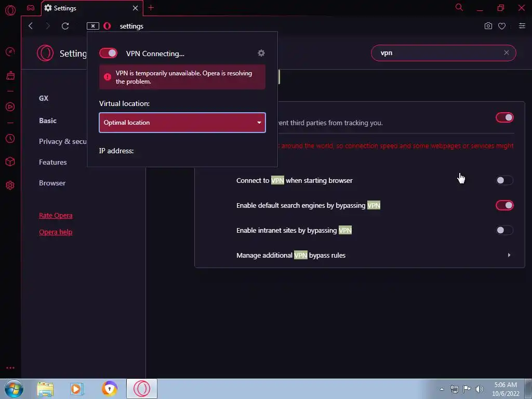Toggle VPN Connecting switch in popup
Image resolution: width=532 pixels, height=399 pixels.
click(108, 53)
